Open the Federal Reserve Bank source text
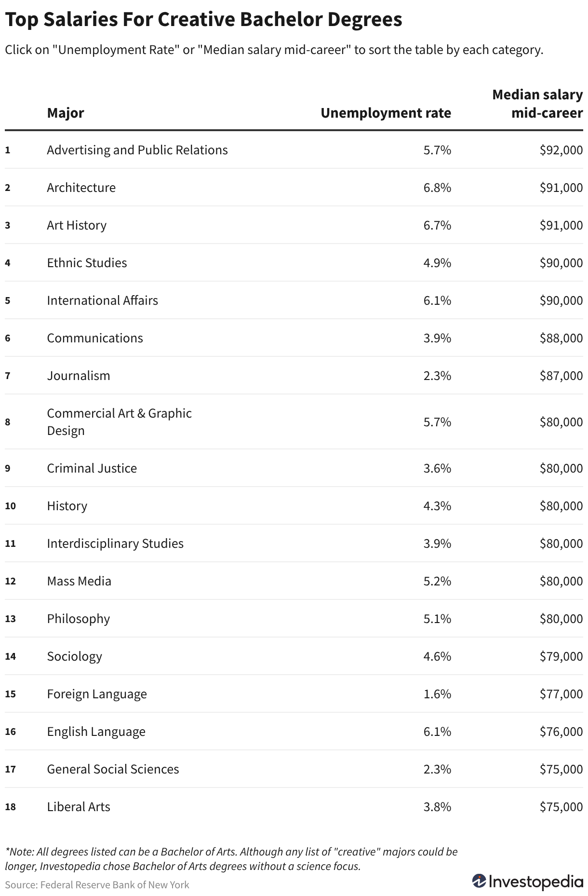Image resolution: width=588 pixels, height=896 pixels. coord(97,884)
